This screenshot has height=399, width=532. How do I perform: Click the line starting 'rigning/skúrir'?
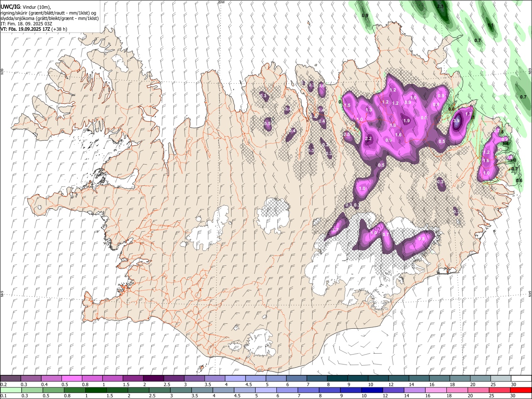[48, 12]
